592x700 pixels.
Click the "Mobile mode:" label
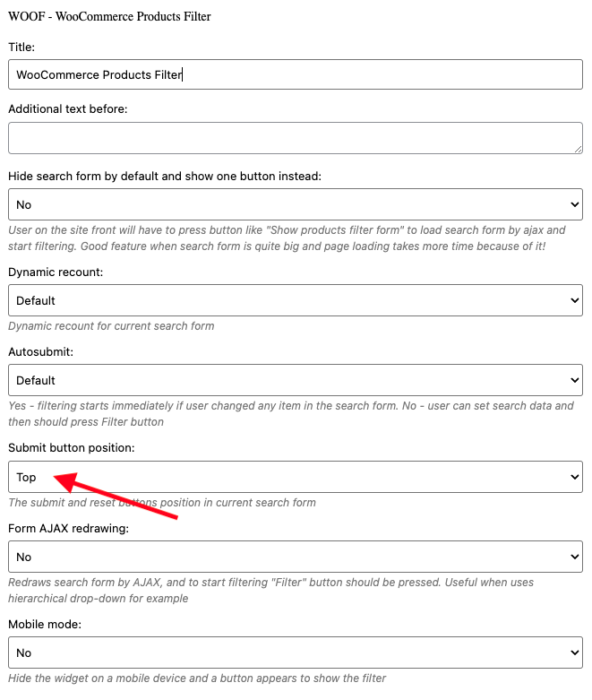[x=45, y=624]
